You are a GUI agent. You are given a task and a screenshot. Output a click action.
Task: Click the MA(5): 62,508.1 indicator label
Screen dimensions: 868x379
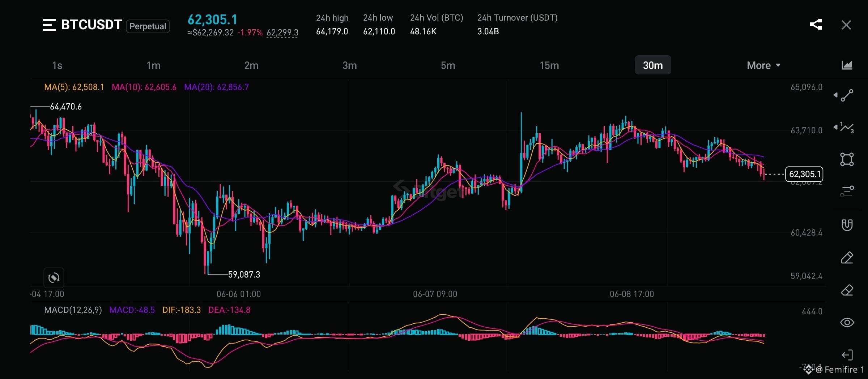[x=74, y=87]
